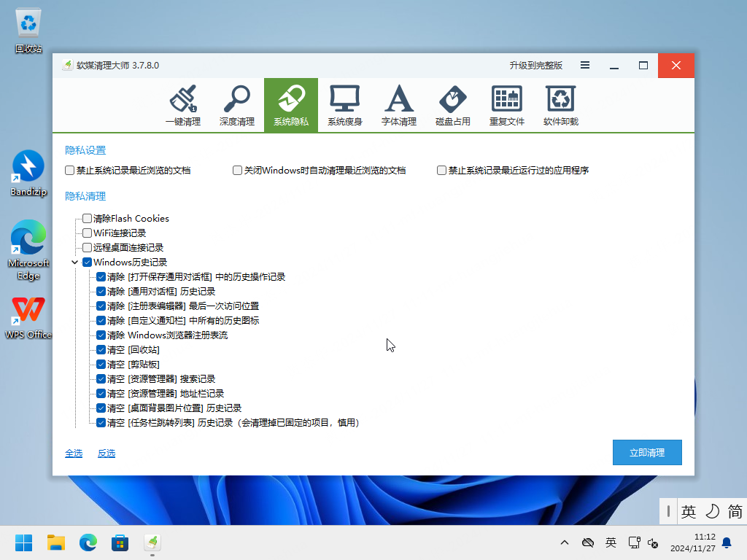Select 清空 [资源管理器] 地址栏记录 row text

[166, 393]
